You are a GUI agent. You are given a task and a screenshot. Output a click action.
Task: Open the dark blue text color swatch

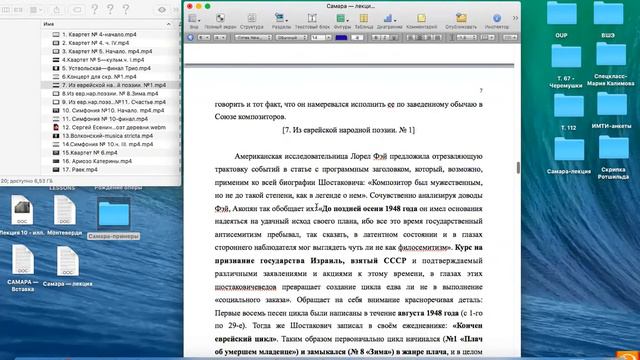(x=341, y=38)
